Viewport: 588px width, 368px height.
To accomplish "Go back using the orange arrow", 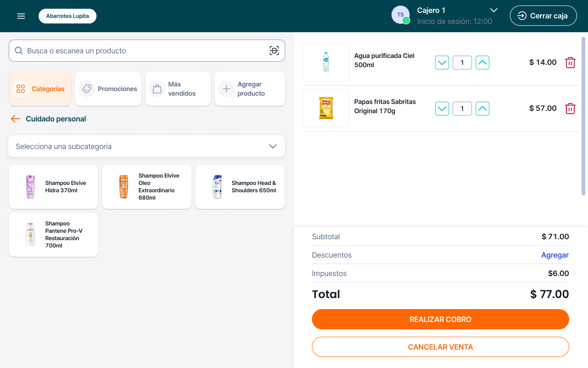I will click(16, 119).
